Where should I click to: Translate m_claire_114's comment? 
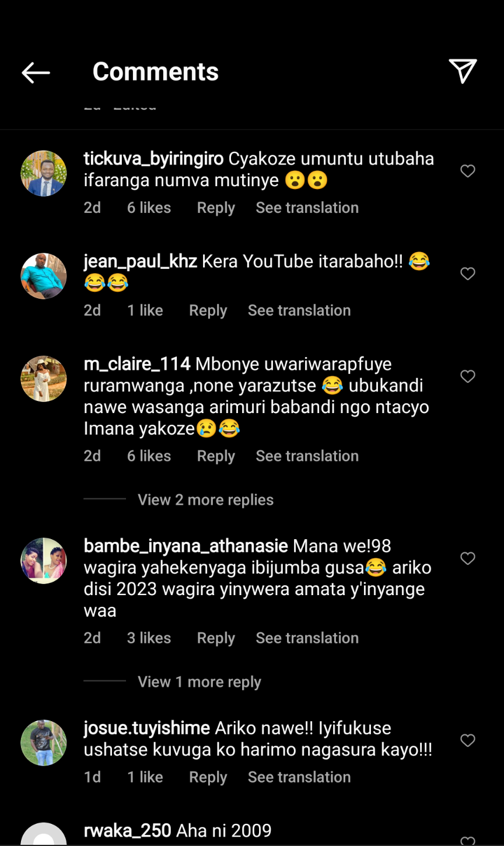click(x=307, y=456)
